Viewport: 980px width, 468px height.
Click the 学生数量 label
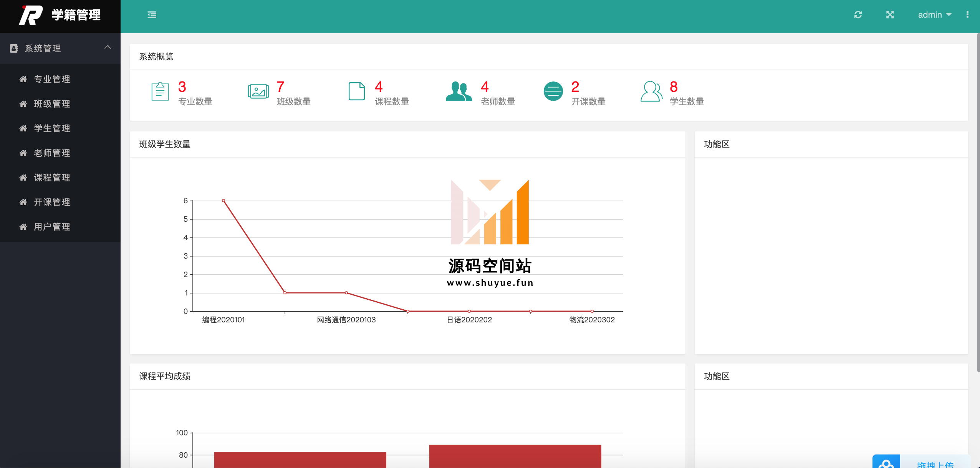[x=687, y=101]
